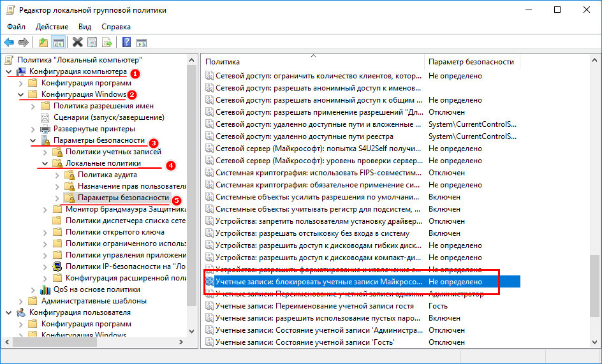Select Учетные записи: Состояние учетной записи 'Администратор' row
The height and width of the screenshot is (364, 602).
[362, 330]
